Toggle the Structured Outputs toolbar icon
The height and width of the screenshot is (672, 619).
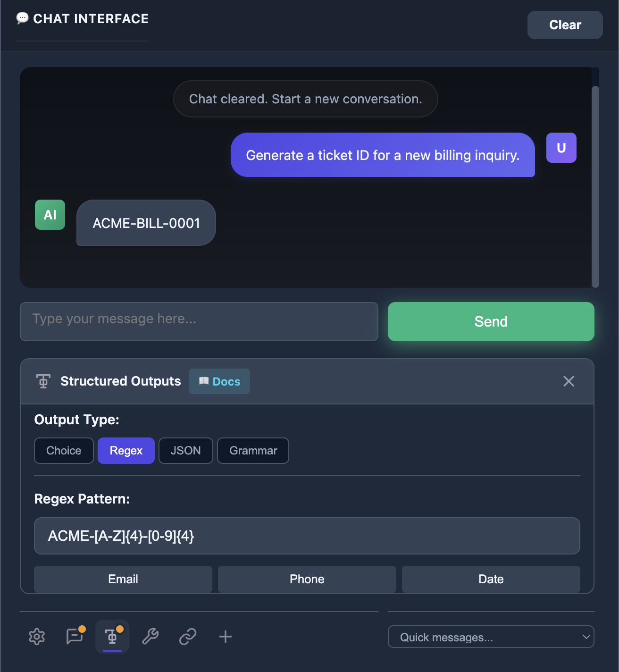pyautogui.click(x=112, y=637)
